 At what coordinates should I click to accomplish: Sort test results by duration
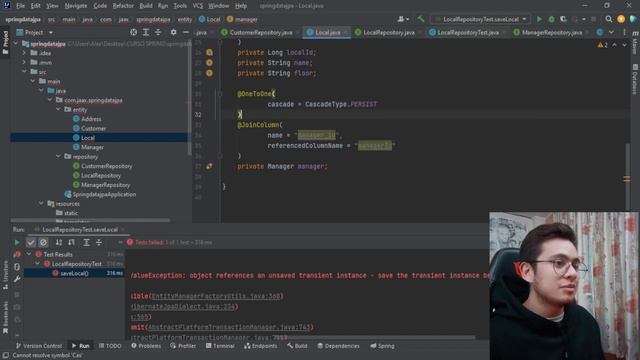[71, 242]
